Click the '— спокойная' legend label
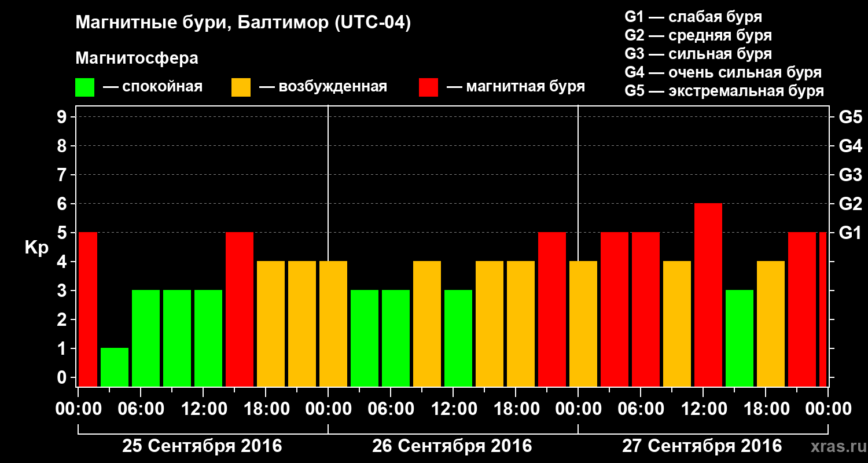868x463 pixels. pyautogui.click(x=153, y=87)
